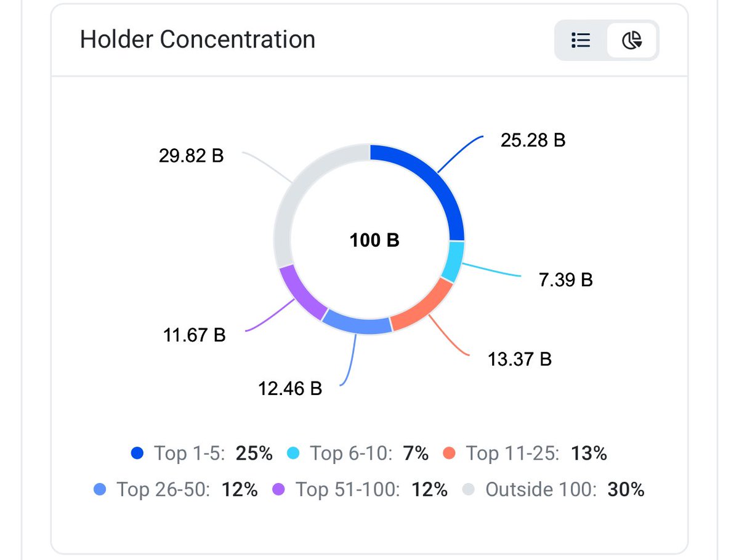Hide Top 26-50 series in legend
This screenshot has width=739, height=560.
click(x=176, y=490)
